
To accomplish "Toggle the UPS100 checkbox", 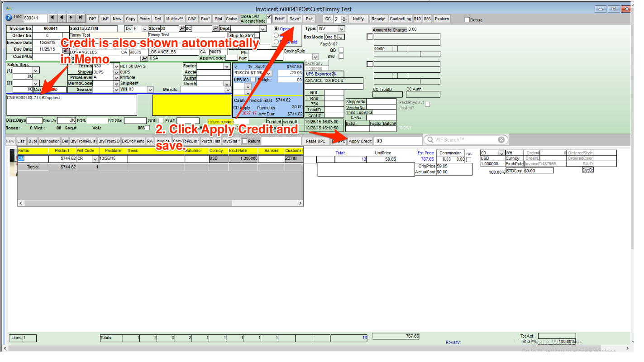I will [253, 80].
